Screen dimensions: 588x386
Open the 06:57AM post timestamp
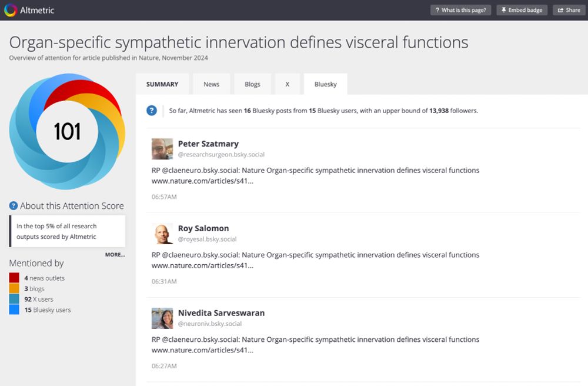164,197
